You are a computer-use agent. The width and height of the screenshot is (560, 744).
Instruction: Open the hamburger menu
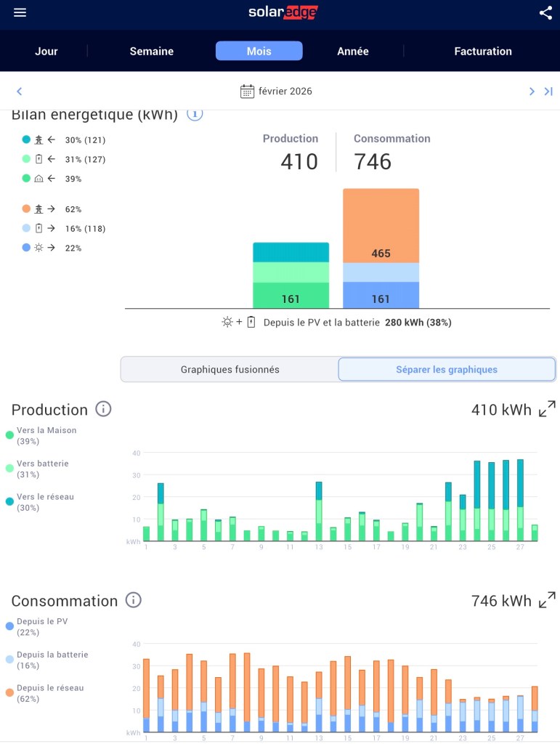[x=20, y=13]
